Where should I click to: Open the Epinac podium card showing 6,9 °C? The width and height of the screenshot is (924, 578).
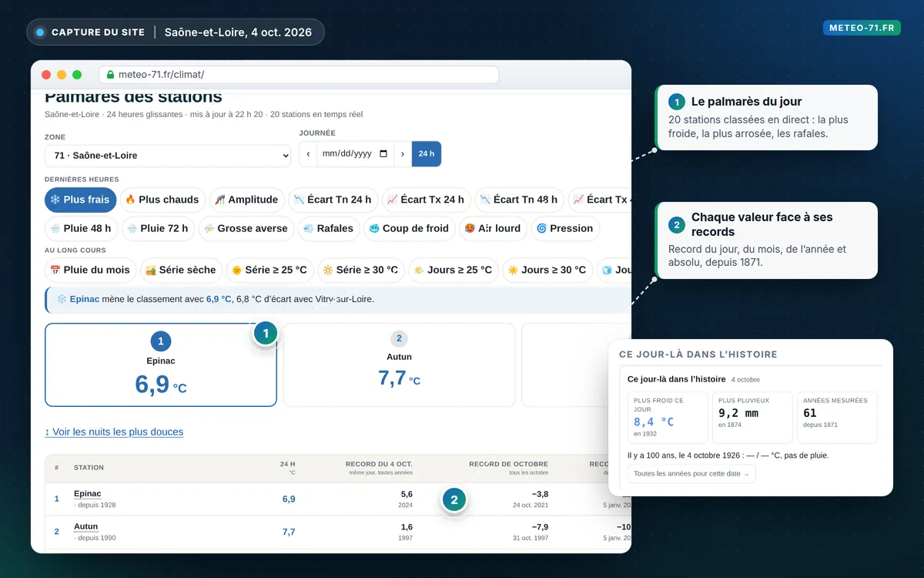click(x=161, y=365)
